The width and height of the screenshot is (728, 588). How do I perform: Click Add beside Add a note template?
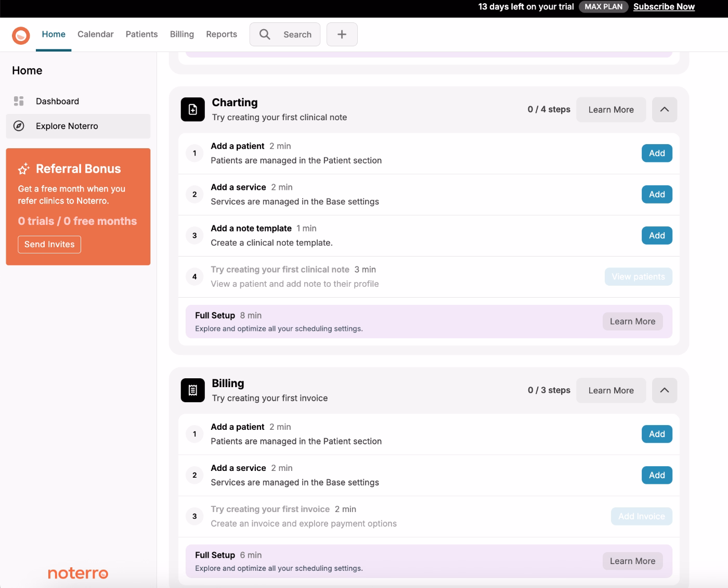click(x=656, y=235)
